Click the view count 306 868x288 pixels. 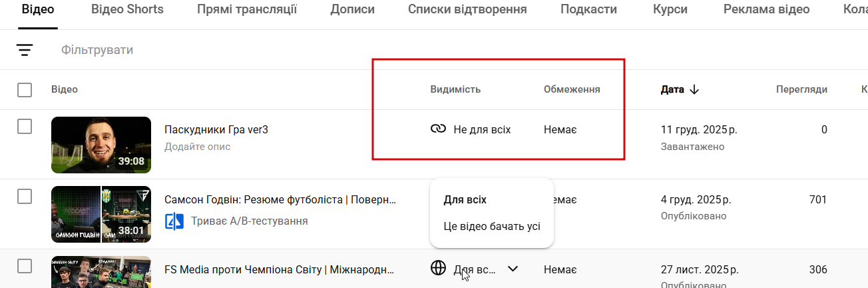click(x=818, y=270)
